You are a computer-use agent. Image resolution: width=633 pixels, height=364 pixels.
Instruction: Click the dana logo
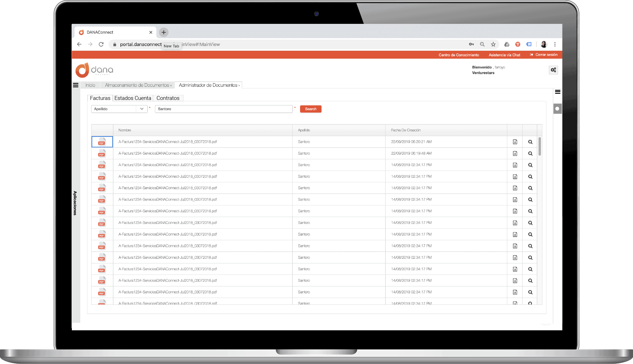pos(94,70)
